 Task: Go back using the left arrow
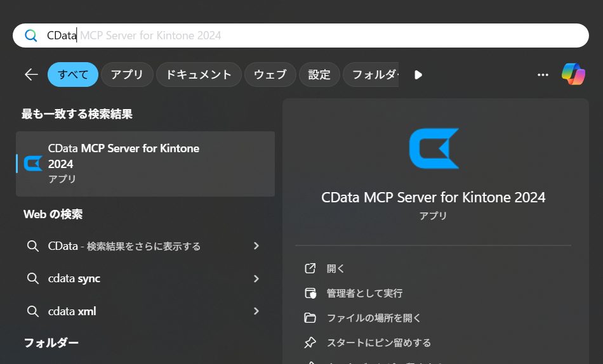(x=31, y=75)
